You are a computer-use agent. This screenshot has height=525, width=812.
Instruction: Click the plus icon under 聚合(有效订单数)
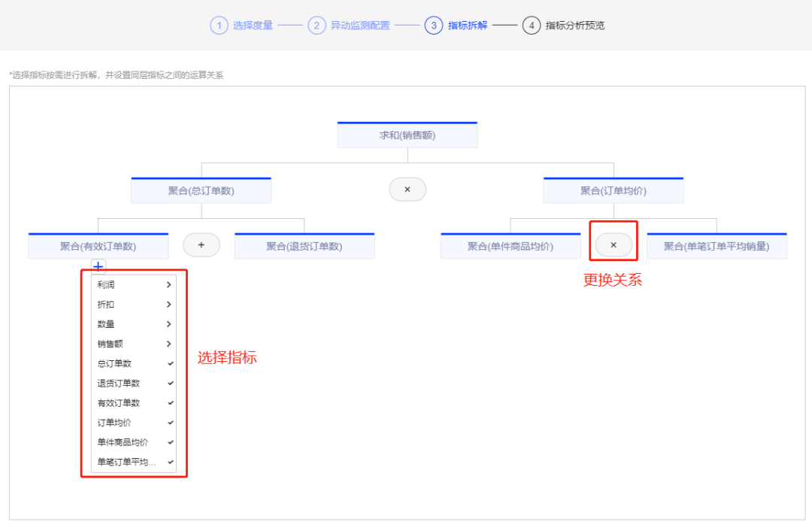tap(98, 266)
